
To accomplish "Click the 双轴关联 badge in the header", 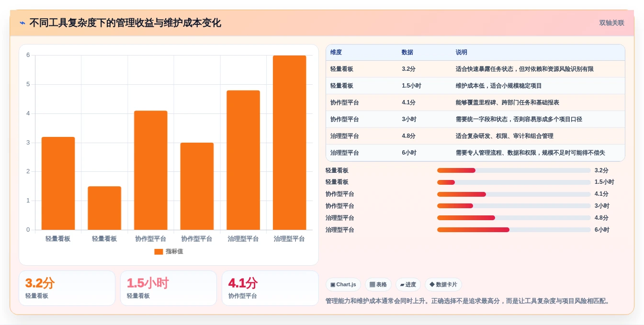I will coord(612,23).
